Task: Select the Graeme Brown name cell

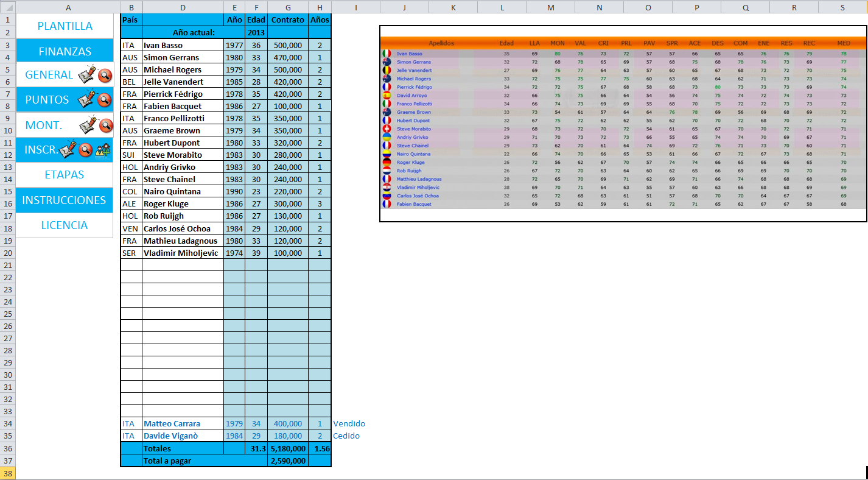Action: click(183, 130)
